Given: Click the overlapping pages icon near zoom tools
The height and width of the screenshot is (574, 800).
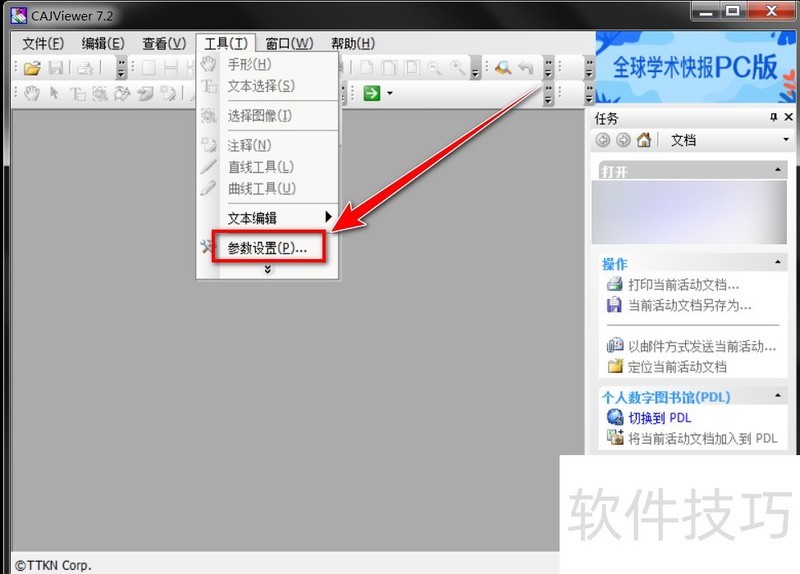Looking at the screenshot, I should (x=389, y=68).
